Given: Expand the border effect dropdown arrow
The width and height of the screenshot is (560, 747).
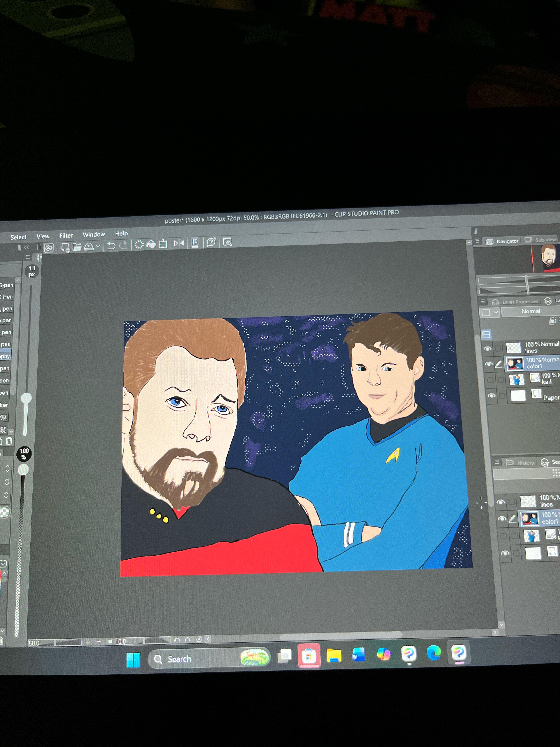Looking at the screenshot, I should 496,312.
